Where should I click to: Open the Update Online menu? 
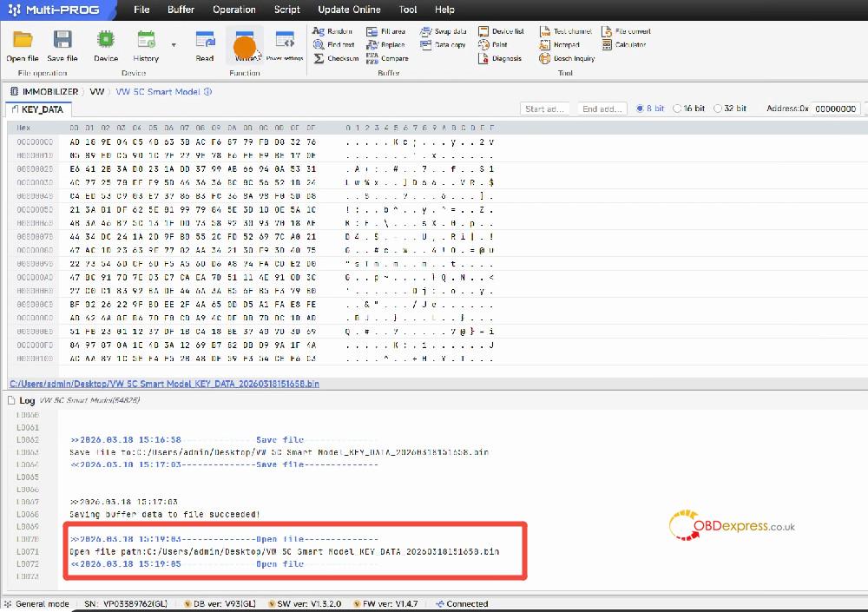pos(349,10)
